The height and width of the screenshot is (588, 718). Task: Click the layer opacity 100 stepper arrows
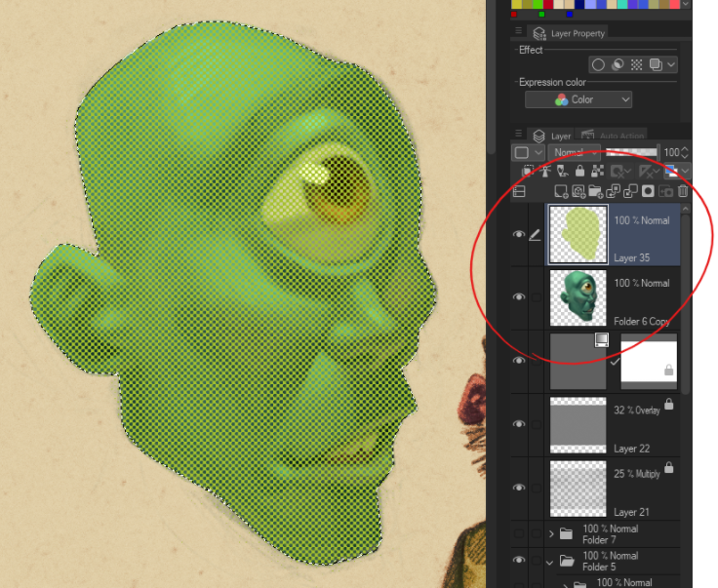coord(685,152)
